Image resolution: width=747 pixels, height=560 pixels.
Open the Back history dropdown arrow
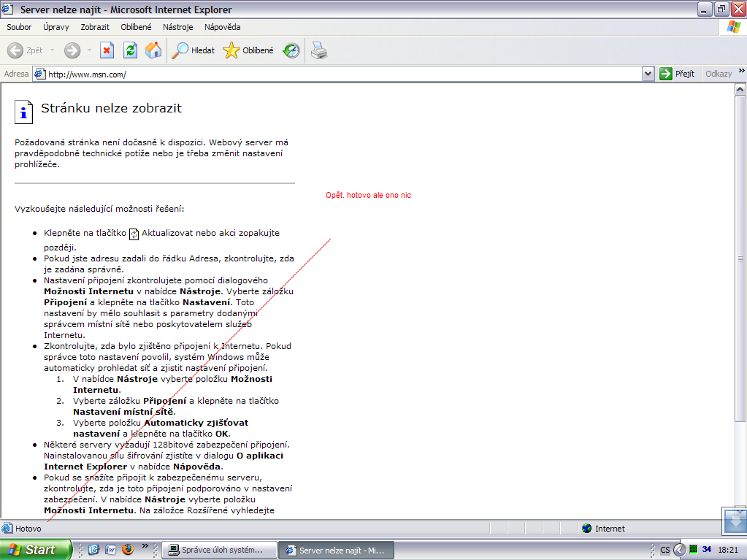click(52, 50)
